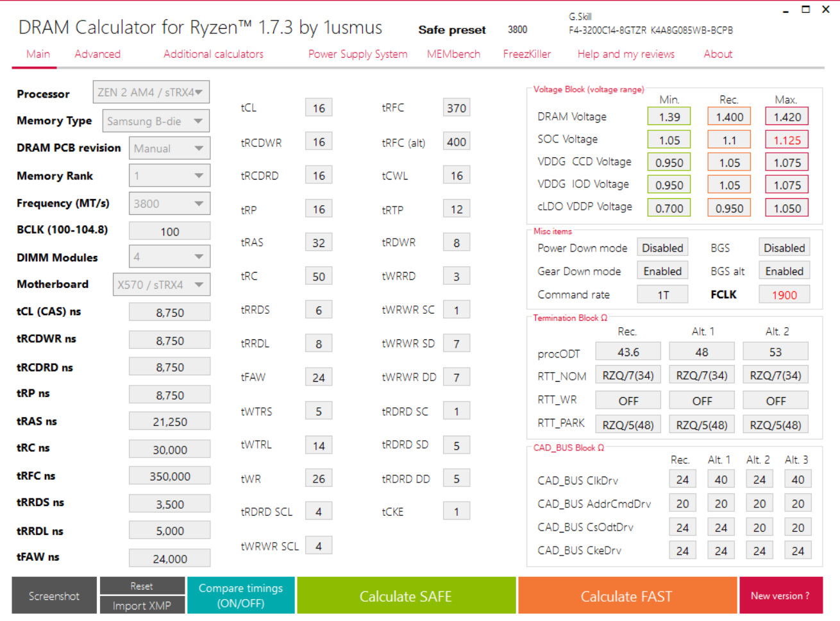Screen dimensions: 840x621
Task: Click Gear Down mode Enabled value
Action: (662, 271)
